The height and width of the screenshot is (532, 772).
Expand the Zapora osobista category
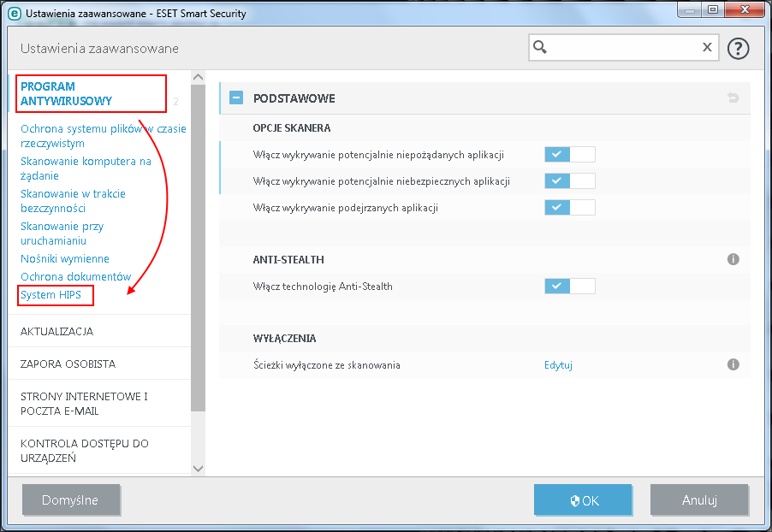coord(68,364)
